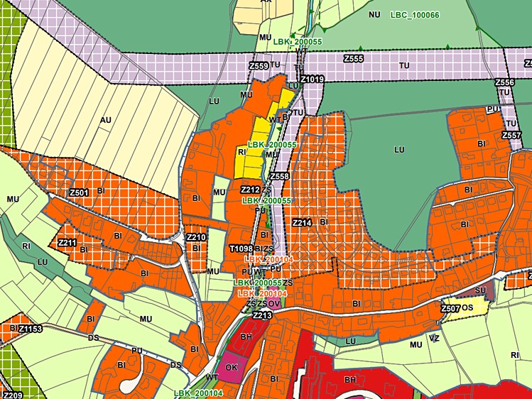Click the Z212 zone label
This screenshot has width=532, height=399.
coord(251,190)
